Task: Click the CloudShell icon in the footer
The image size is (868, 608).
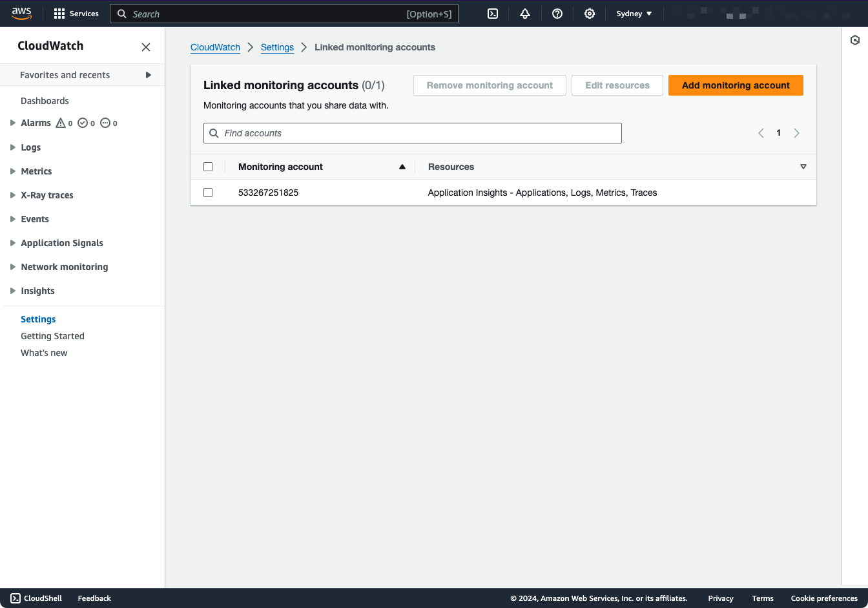Action: pyautogui.click(x=15, y=598)
